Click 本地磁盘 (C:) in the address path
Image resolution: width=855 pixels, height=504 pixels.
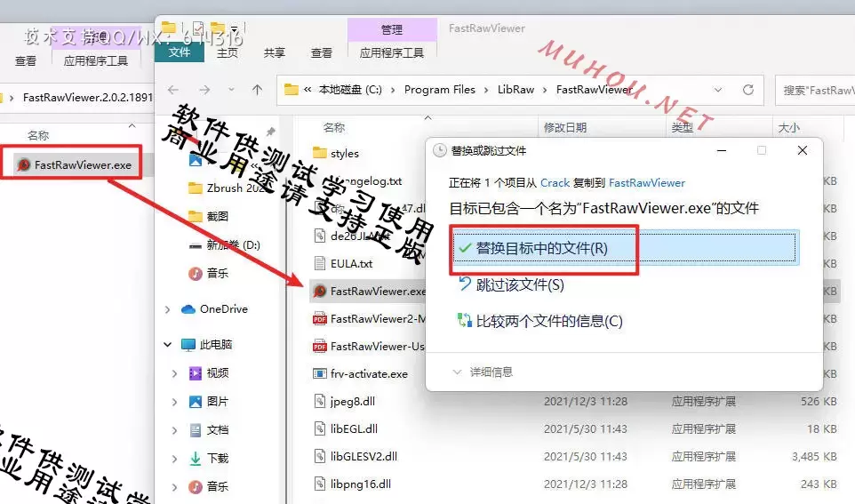[350, 90]
